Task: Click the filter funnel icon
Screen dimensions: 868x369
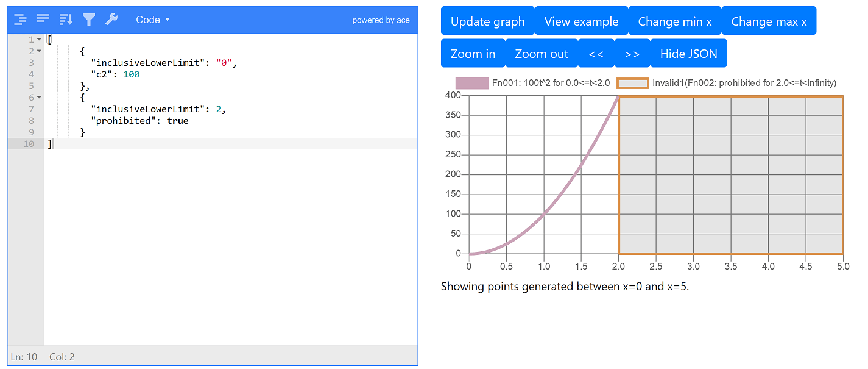Action: pyautogui.click(x=89, y=20)
